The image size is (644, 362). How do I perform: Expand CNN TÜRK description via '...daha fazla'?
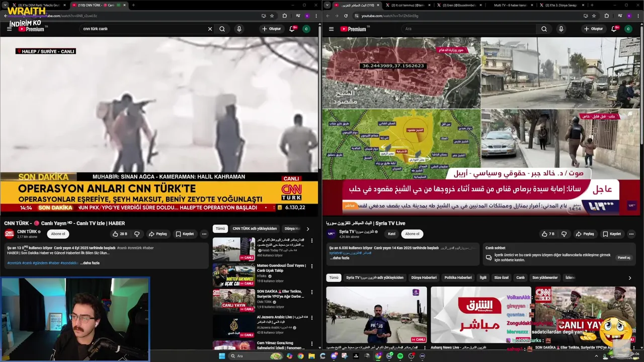(x=90, y=263)
